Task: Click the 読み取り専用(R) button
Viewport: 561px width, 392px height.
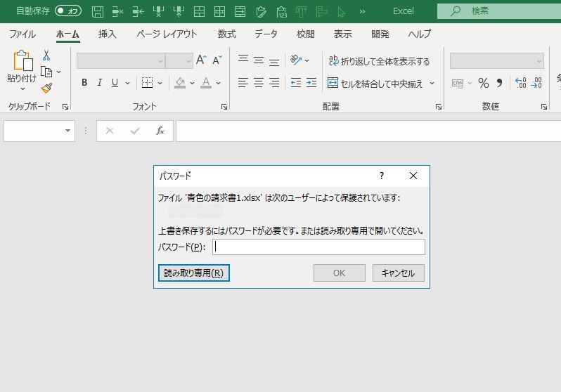Action: click(193, 273)
